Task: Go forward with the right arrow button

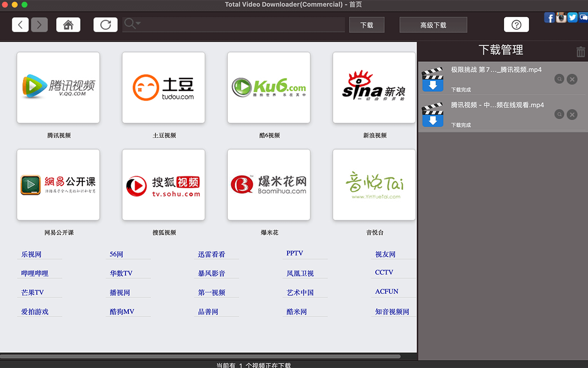Action: pos(39,25)
